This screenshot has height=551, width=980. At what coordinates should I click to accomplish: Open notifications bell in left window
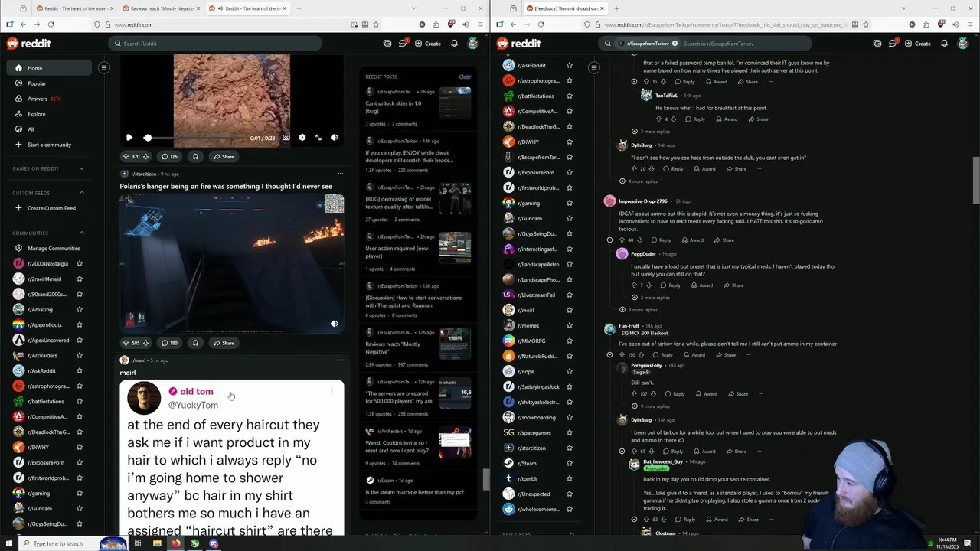click(x=454, y=44)
